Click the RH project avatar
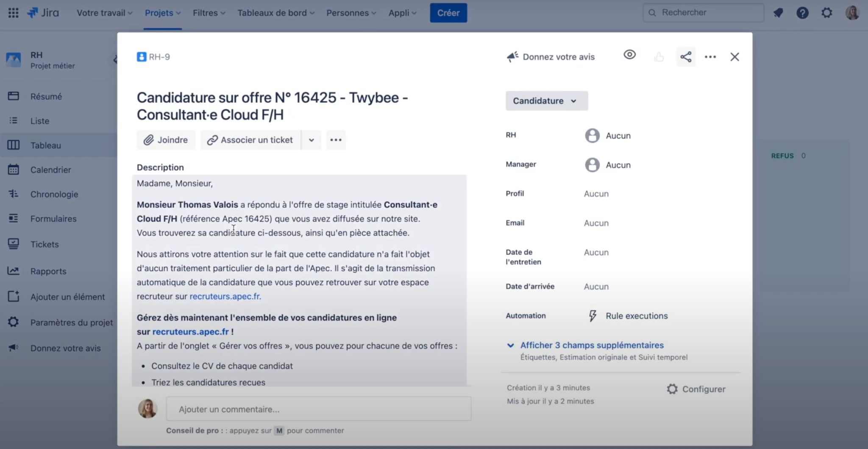The image size is (868, 449). tap(13, 60)
